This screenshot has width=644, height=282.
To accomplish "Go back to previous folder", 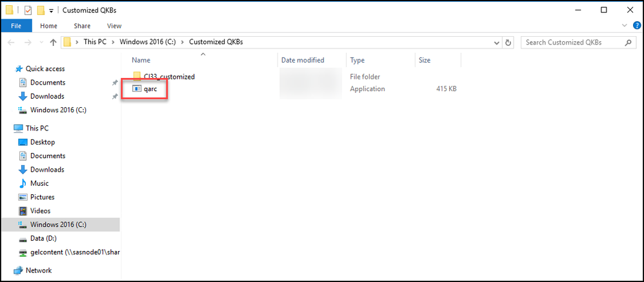I will point(11,43).
